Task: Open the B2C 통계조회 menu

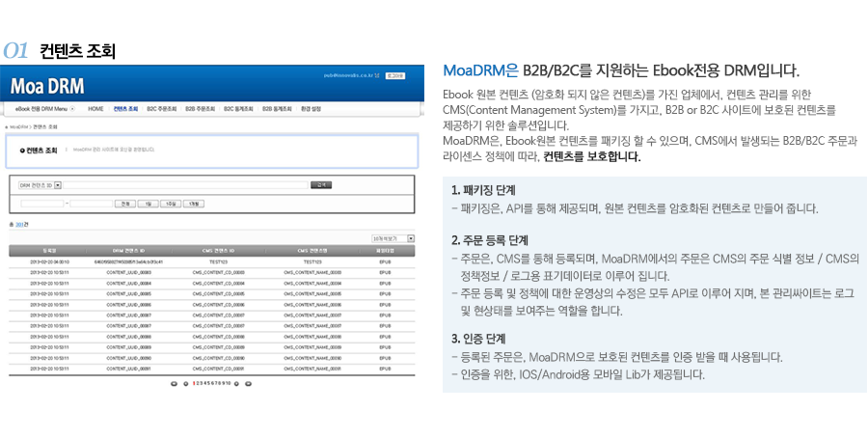Action: tap(238, 109)
